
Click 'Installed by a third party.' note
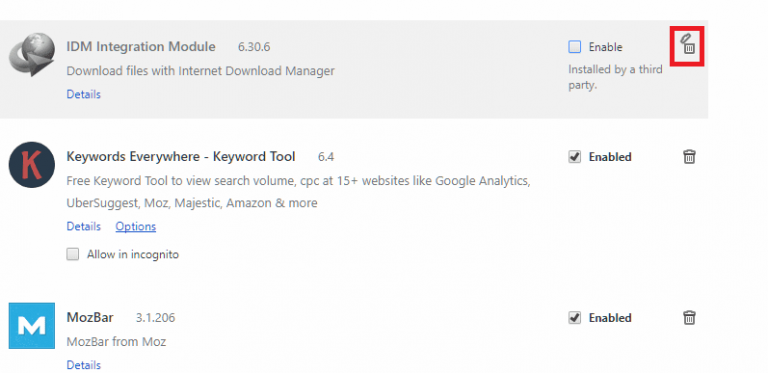click(615, 77)
